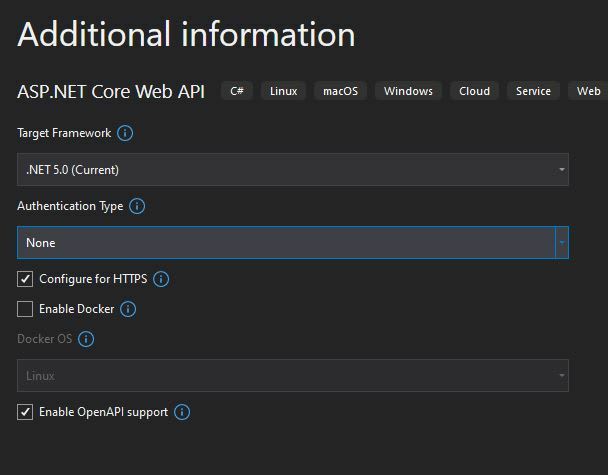Click the Configure for HTTPS info icon
This screenshot has width=608, height=475.
click(x=161, y=279)
